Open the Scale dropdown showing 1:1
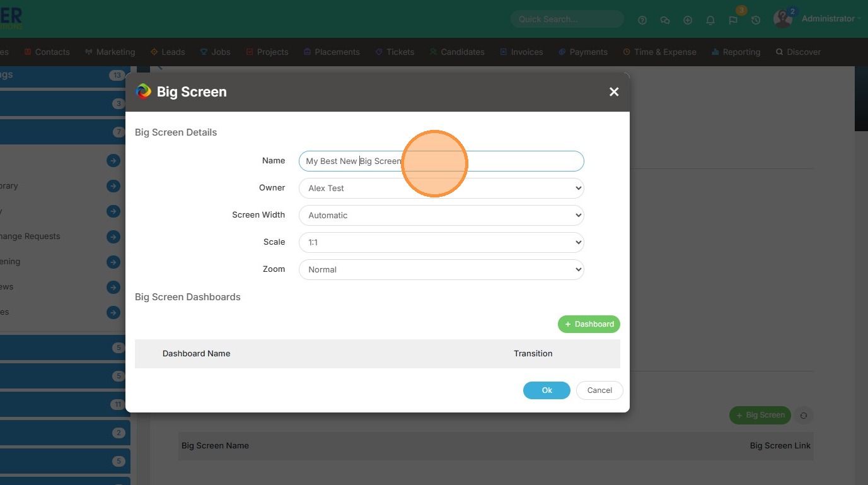 point(441,242)
